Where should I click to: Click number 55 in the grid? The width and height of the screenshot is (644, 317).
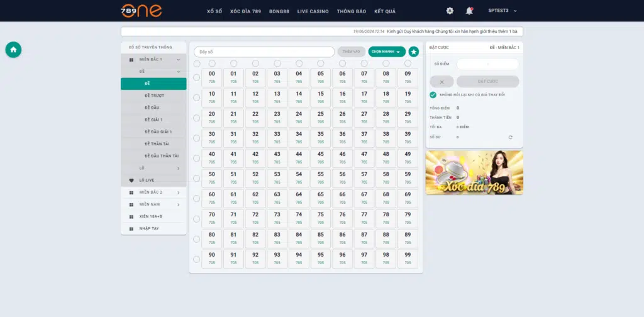tap(321, 178)
